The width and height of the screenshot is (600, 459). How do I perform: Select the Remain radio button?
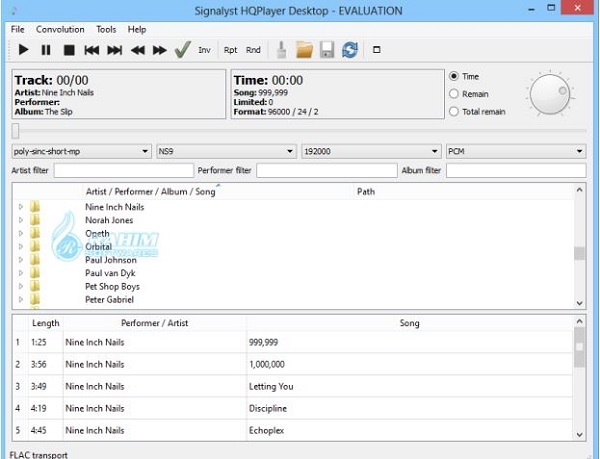455,93
